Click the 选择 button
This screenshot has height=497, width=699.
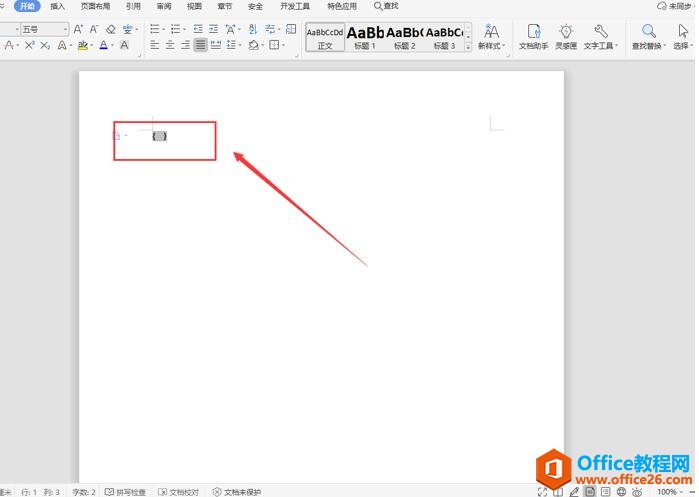pos(683,37)
